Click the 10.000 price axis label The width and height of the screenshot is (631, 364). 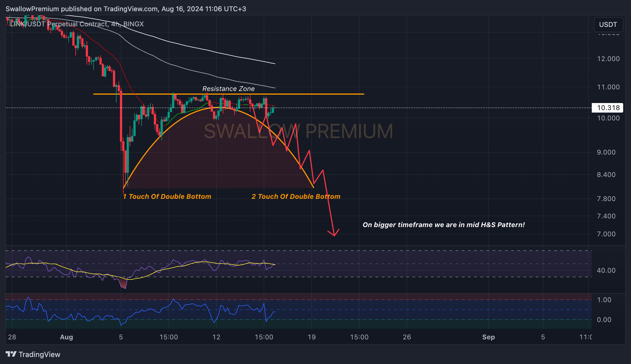[x=608, y=118]
